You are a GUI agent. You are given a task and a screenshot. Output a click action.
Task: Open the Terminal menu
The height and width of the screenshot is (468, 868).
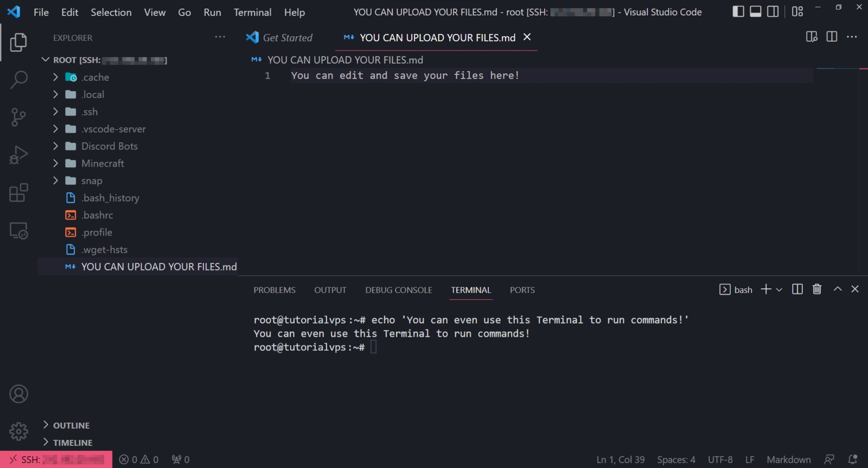point(252,12)
